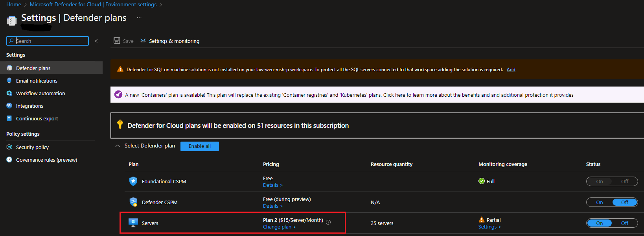Open the Home breadcrumb link
This screenshot has height=236, width=644.
(x=14, y=4)
